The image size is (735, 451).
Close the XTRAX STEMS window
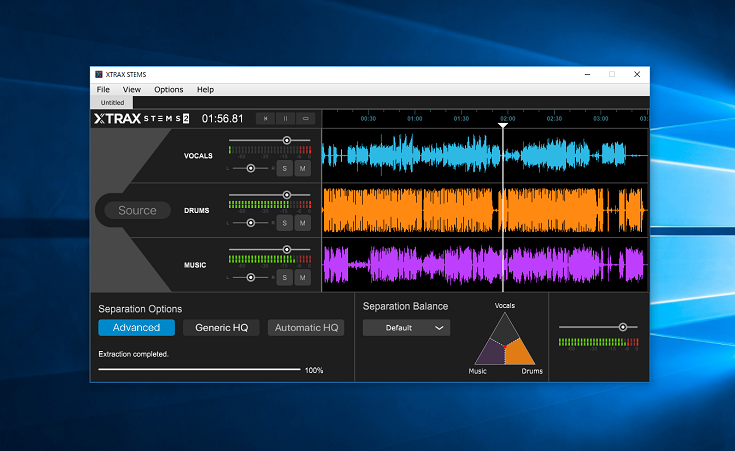pyautogui.click(x=637, y=75)
